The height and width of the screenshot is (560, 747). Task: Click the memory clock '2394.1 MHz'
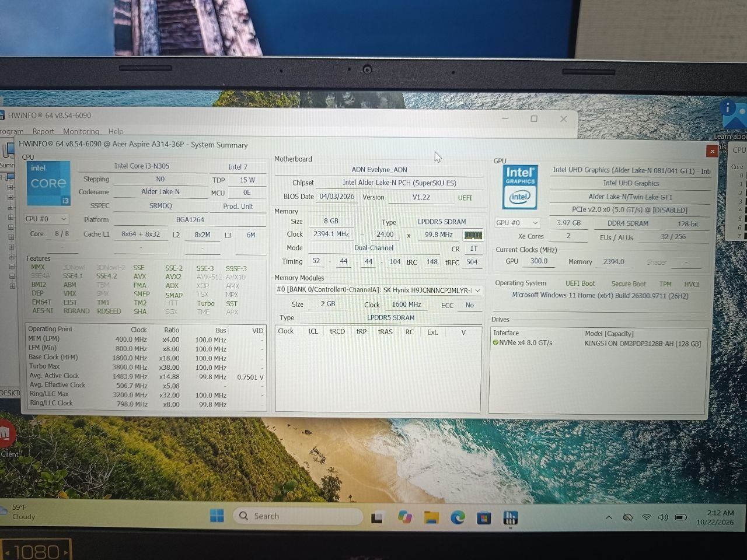pyautogui.click(x=331, y=234)
